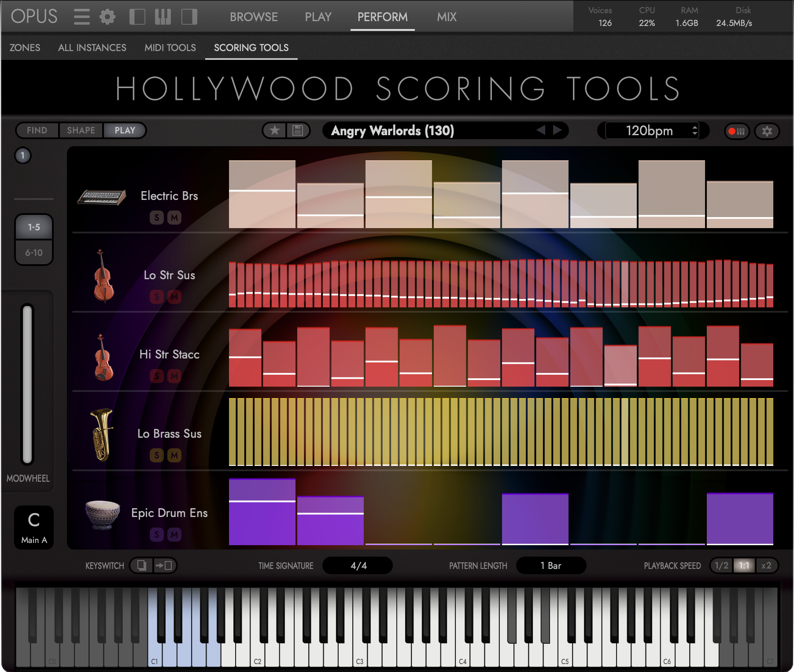Adjust tempo with 120bpm stepper arrows
The image size is (794, 672).
(695, 130)
